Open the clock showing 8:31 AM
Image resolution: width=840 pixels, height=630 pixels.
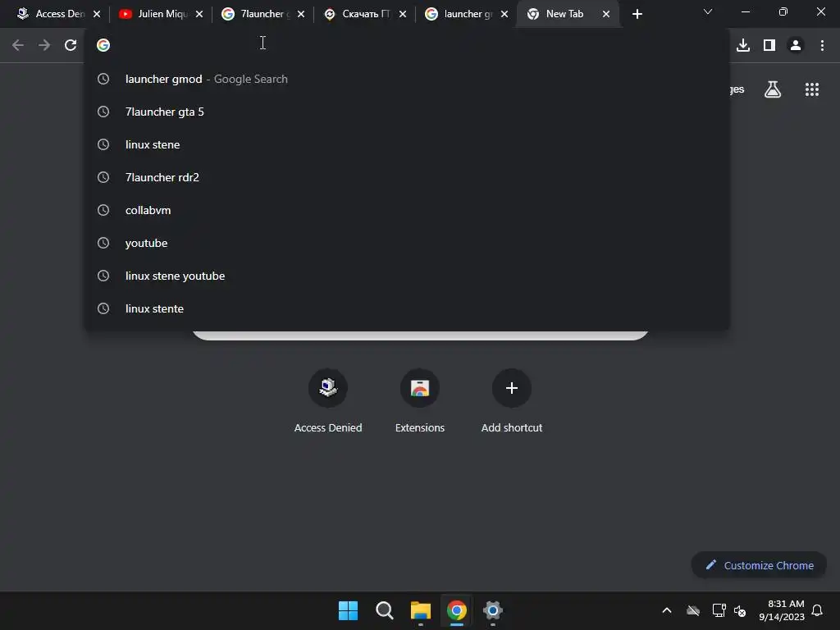tap(782, 610)
